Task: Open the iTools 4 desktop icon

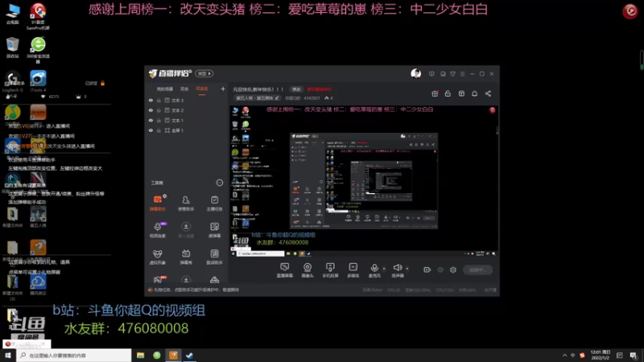Action: (38, 81)
